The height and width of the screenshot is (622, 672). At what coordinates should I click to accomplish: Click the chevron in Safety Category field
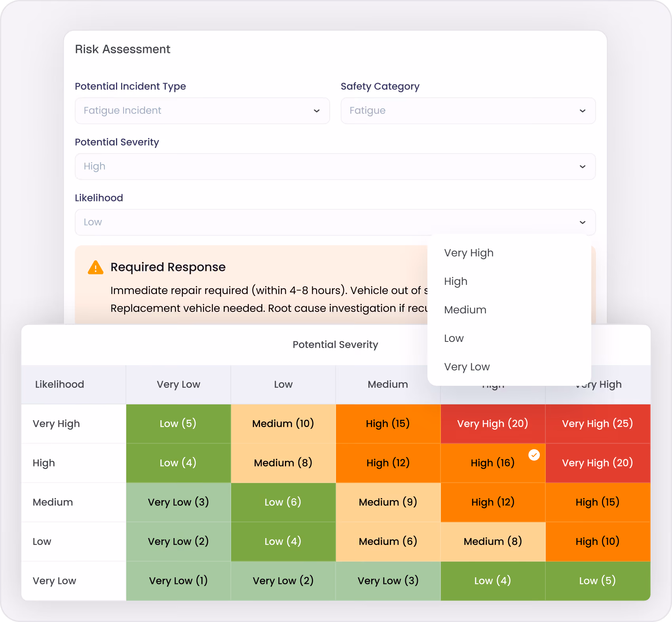click(x=583, y=111)
